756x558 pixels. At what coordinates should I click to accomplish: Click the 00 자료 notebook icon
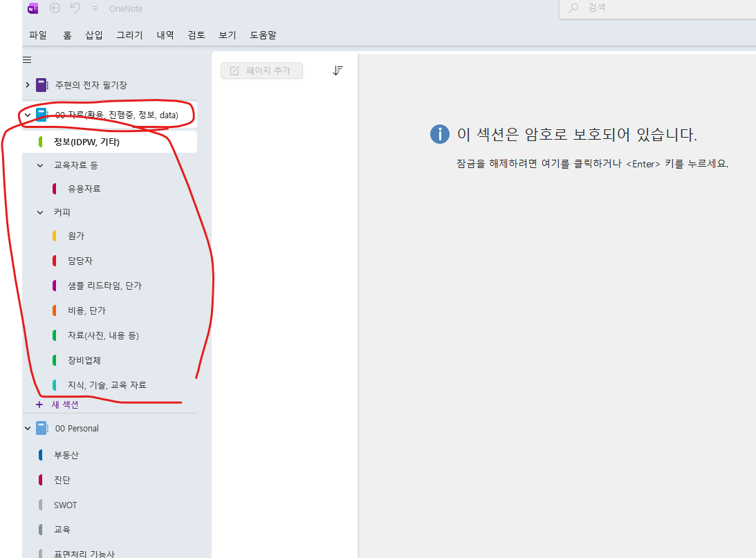point(42,115)
